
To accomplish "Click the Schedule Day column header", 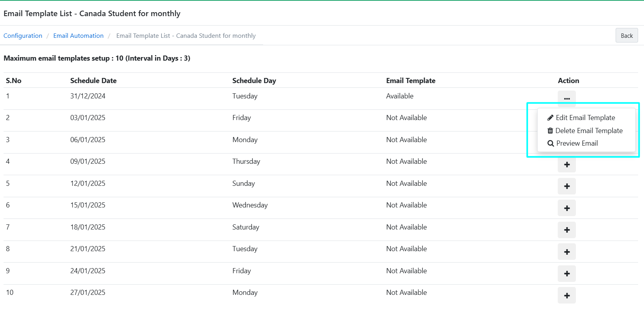I will coord(254,81).
